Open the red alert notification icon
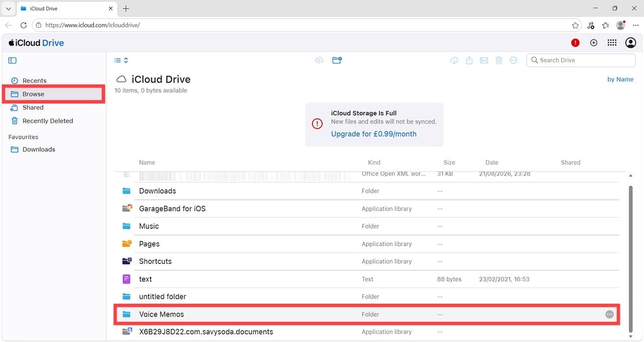The image size is (644, 342). pos(575,43)
